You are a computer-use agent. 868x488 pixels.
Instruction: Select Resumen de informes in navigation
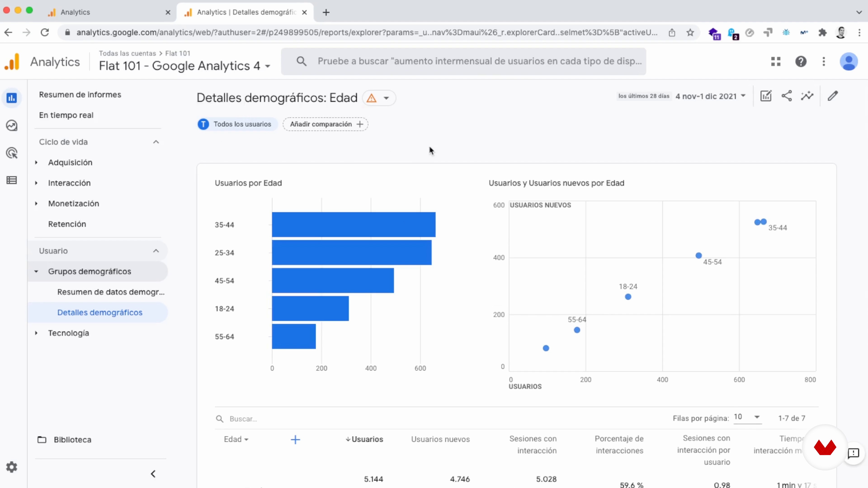pyautogui.click(x=80, y=95)
